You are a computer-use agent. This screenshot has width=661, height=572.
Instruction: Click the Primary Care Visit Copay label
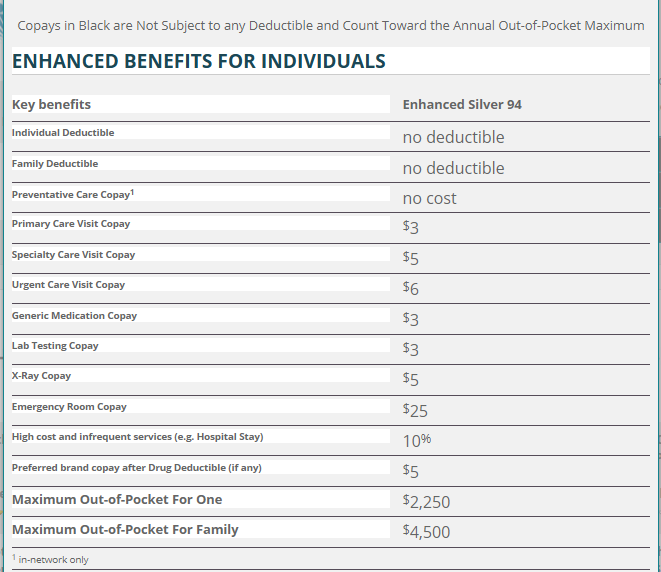click(x=71, y=224)
